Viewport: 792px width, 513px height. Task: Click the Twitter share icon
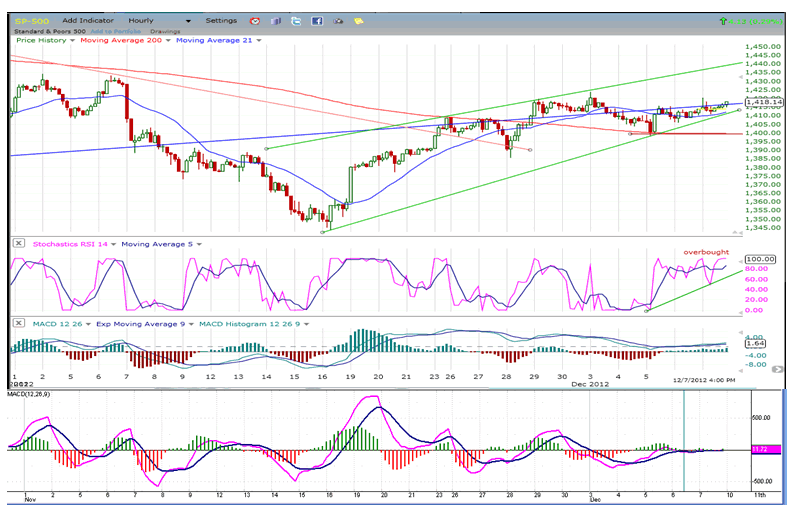(x=295, y=20)
